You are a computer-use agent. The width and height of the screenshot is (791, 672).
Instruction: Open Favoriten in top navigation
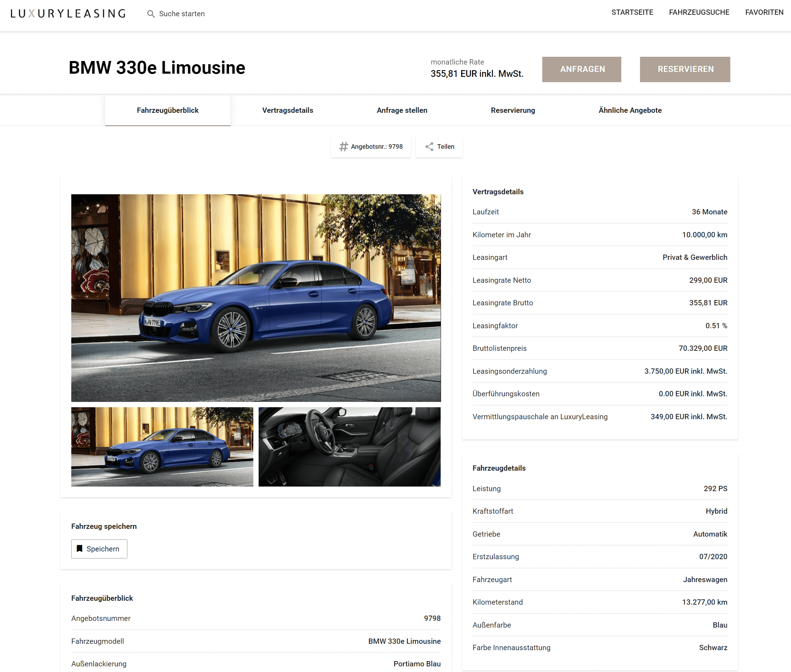click(x=764, y=12)
